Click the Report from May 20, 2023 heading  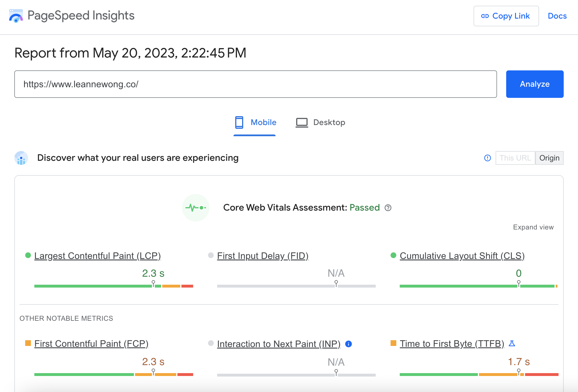point(130,53)
